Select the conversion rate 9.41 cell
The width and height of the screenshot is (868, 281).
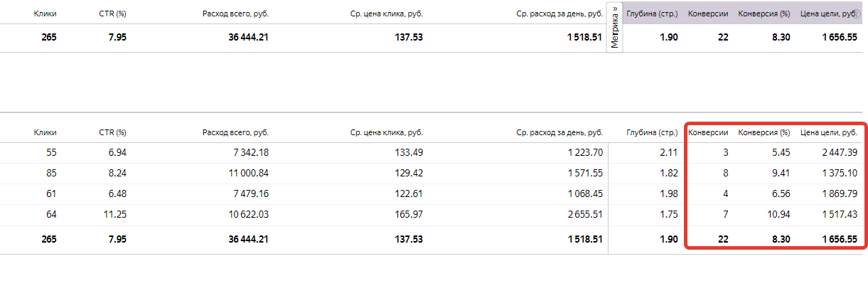(780, 173)
